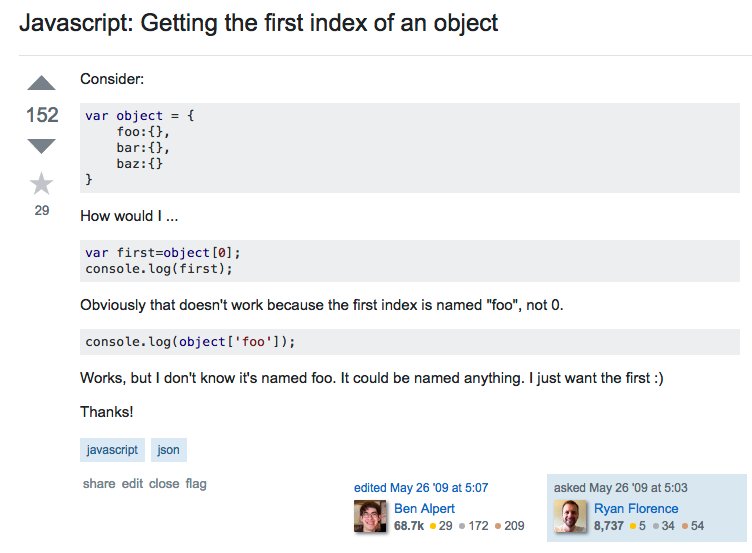Favorite the question with the star icon

click(41, 184)
